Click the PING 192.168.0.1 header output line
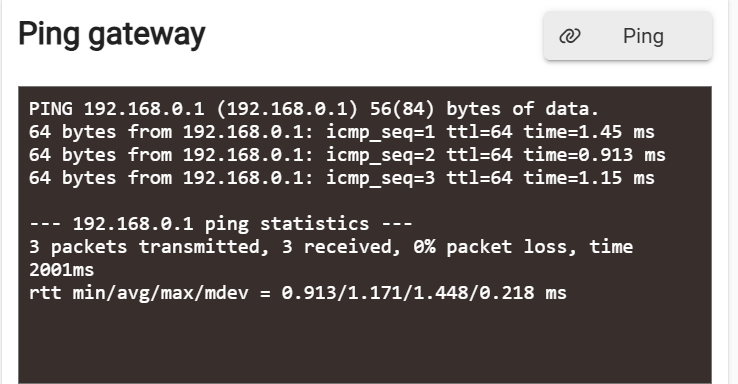This screenshot has width=738, height=384. pos(313,109)
